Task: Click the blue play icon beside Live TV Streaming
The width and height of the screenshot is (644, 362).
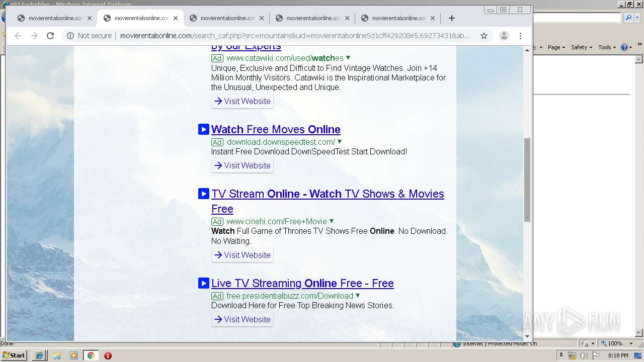Action: pos(204,283)
